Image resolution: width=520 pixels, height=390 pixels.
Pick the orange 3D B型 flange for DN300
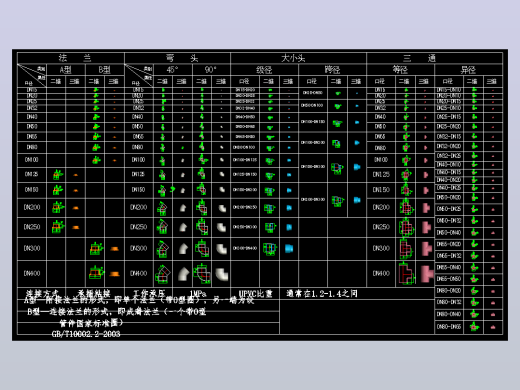click(x=114, y=249)
